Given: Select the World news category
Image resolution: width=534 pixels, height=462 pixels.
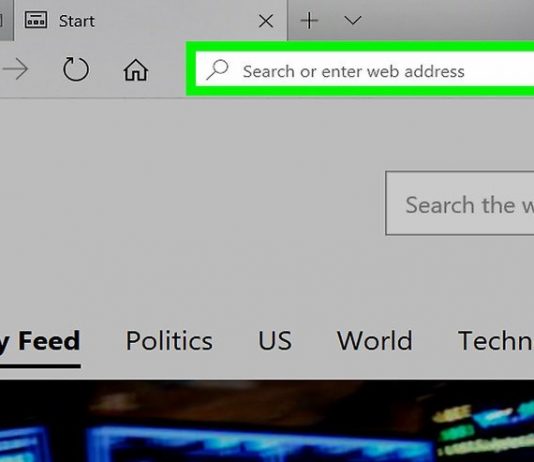Looking at the screenshot, I should click(x=375, y=341).
